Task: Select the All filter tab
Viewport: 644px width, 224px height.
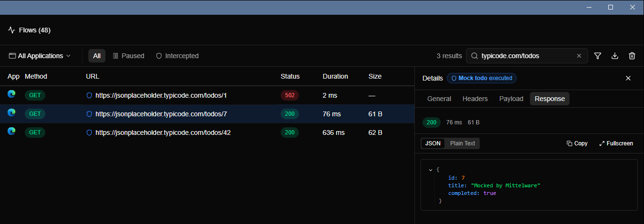Action: coord(97,56)
